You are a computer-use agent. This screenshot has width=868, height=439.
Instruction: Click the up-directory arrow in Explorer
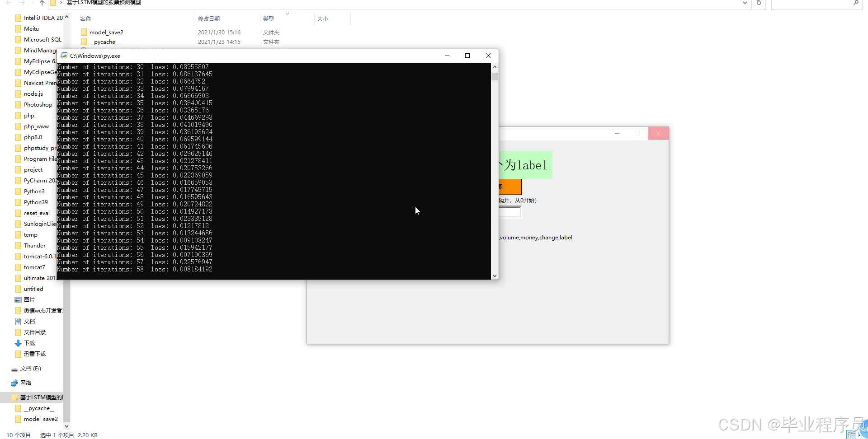(42, 3)
